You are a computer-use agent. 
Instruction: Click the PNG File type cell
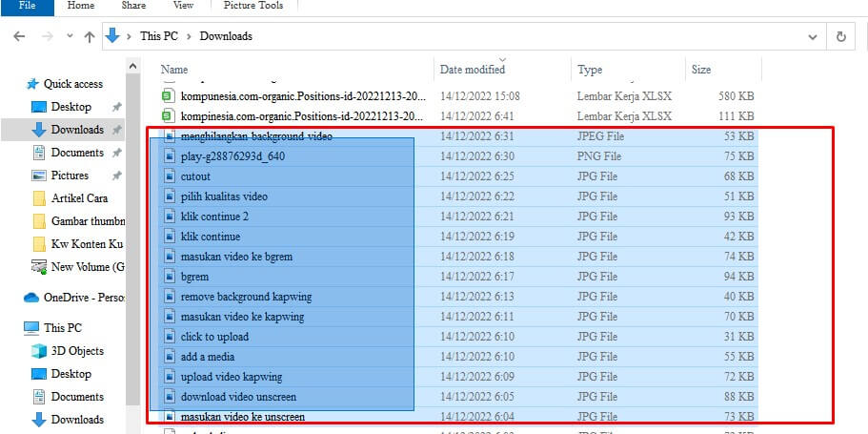click(x=599, y=156)
